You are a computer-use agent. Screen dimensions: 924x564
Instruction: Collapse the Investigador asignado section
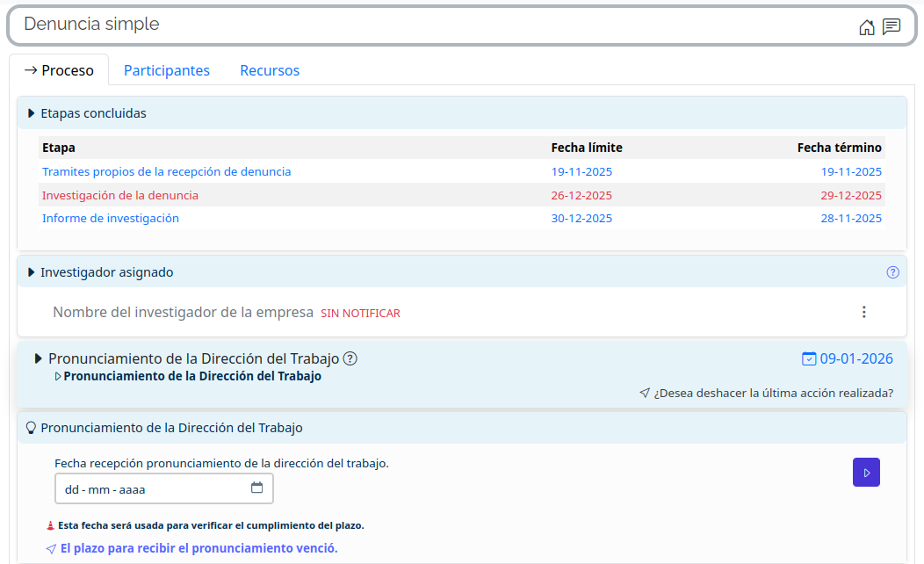click(x=32, y=272)
